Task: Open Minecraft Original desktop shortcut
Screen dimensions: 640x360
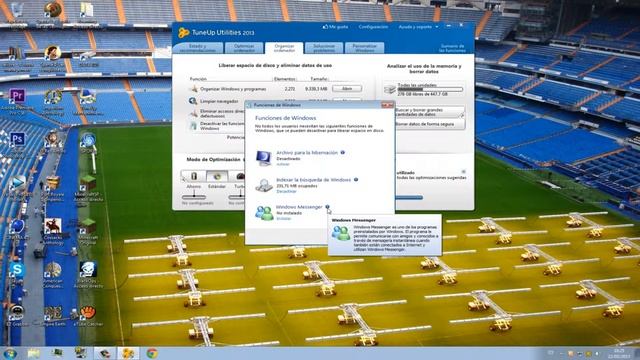Action: tap(87, 227)
